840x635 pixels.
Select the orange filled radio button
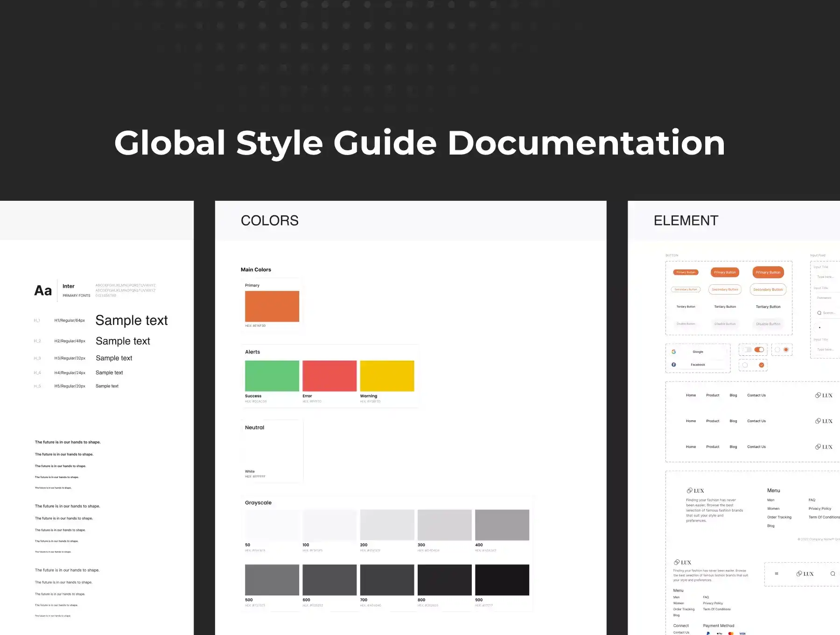(x=786, y=350)
